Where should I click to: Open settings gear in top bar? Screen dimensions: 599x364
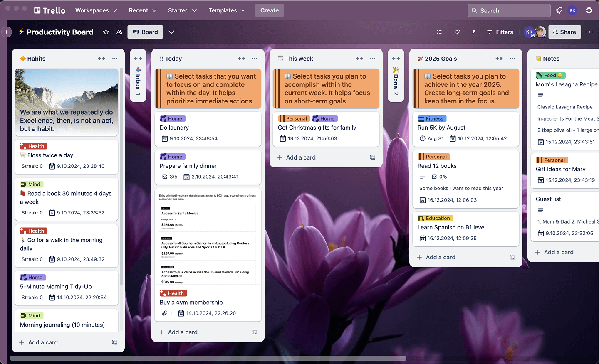(589, 10)
